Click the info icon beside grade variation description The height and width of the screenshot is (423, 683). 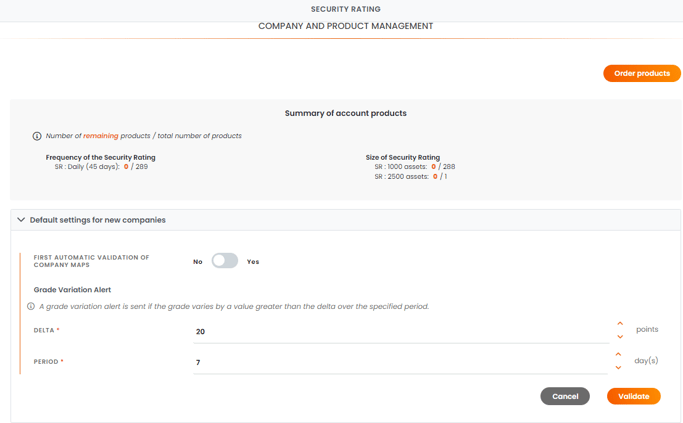click(31, 306)
